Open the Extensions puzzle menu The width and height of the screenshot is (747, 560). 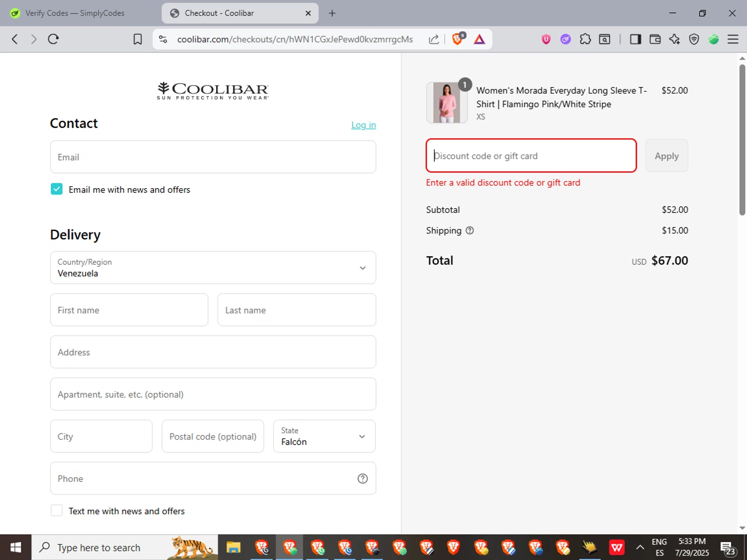coord(585,39)
